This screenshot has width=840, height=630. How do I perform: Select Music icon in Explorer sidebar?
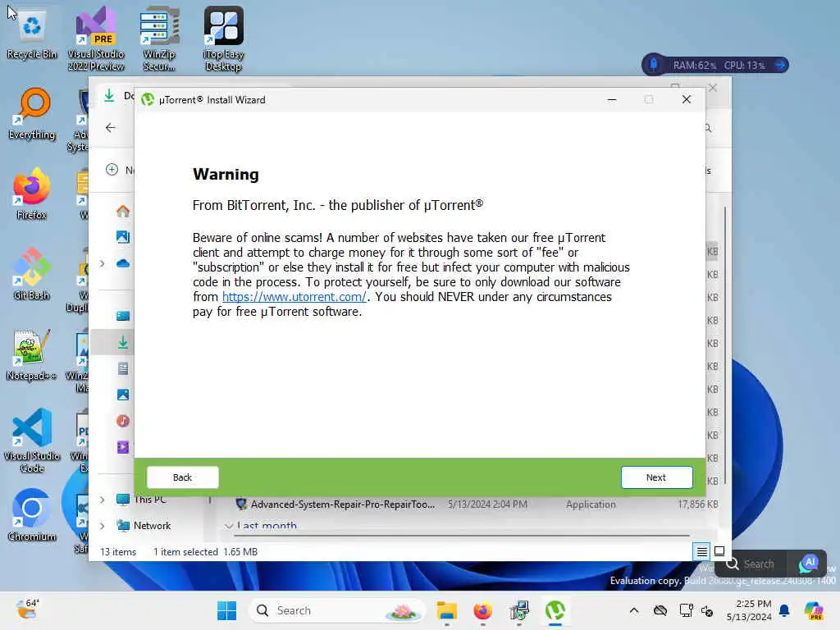pos(123,421)
